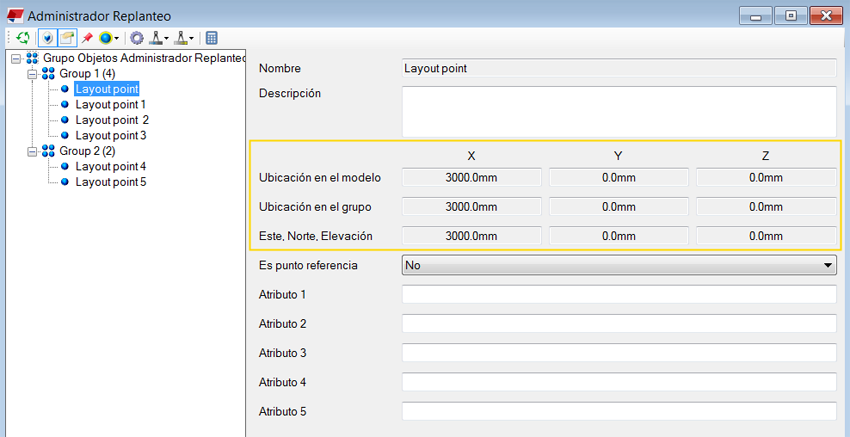Click the green refresh arrows icon

point(22,38)
